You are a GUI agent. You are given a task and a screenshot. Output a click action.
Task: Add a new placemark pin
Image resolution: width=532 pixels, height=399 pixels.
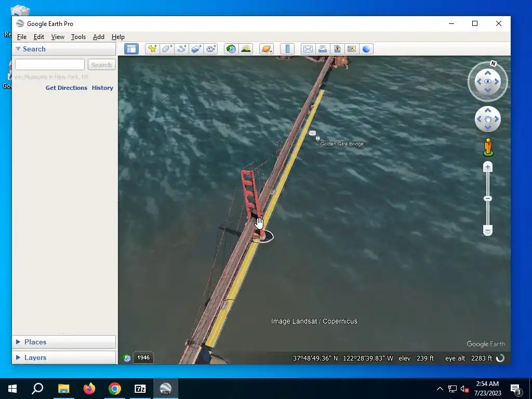152,49
